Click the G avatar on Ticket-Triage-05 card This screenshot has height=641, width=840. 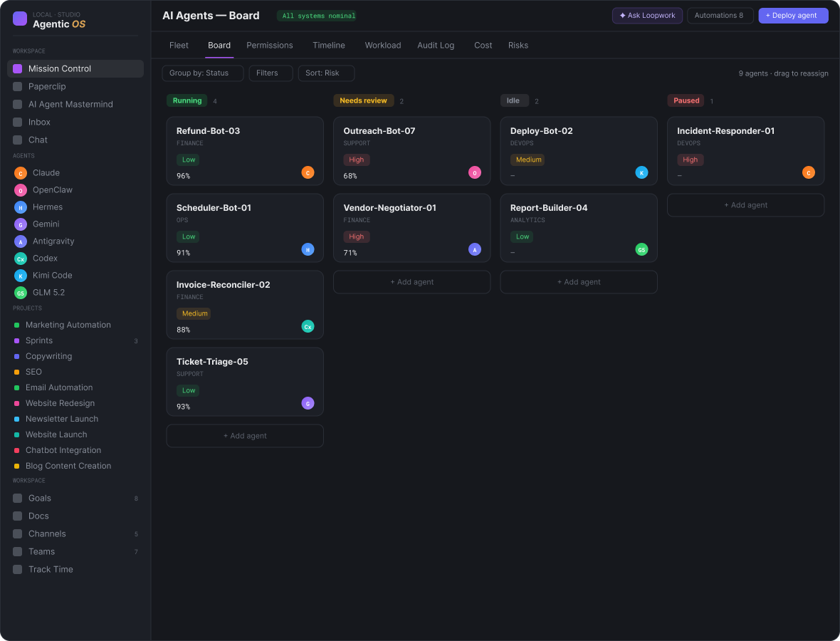[x=308, y=403]
